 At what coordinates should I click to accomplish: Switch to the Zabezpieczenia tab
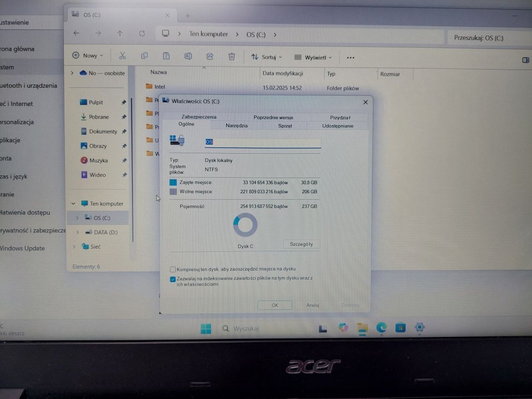coord(199,117)
